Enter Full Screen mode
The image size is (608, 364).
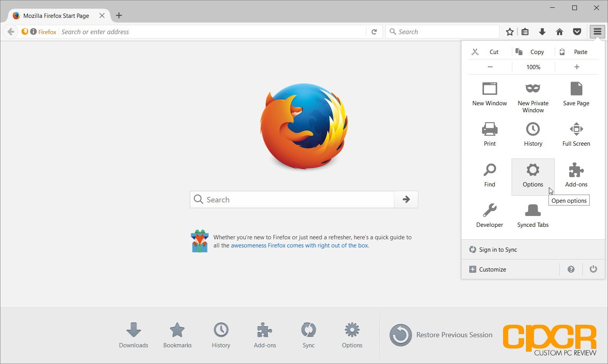(x=576, y=134)
